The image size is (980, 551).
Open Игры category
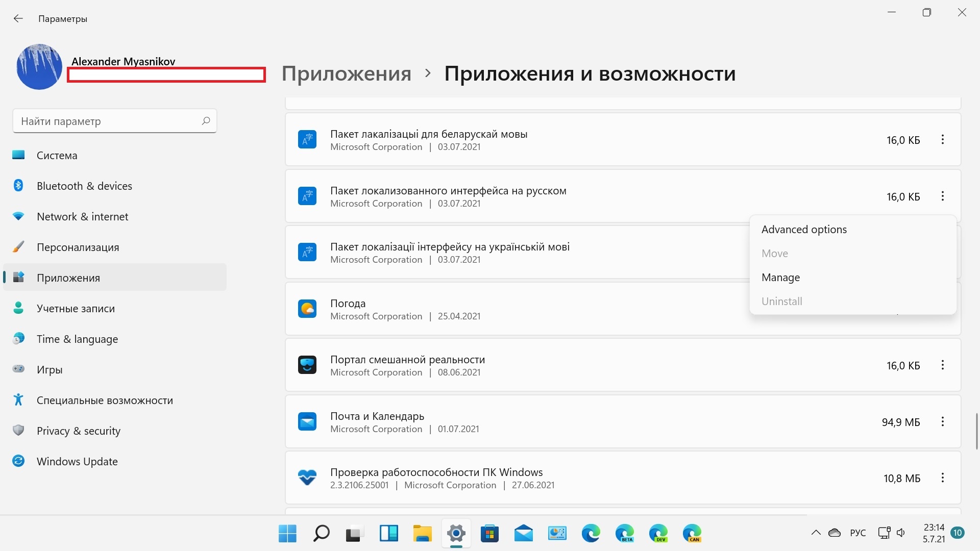click(115, 369)
